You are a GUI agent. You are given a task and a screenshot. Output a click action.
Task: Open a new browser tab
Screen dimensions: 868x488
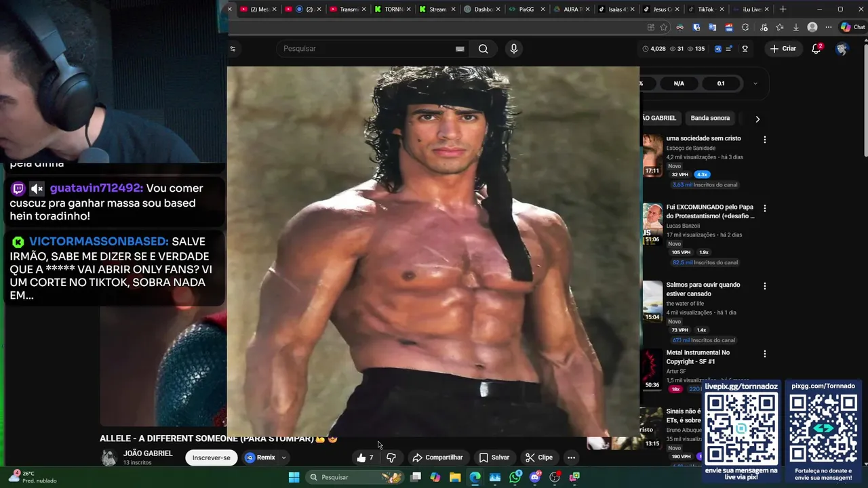tap(783, 9)
